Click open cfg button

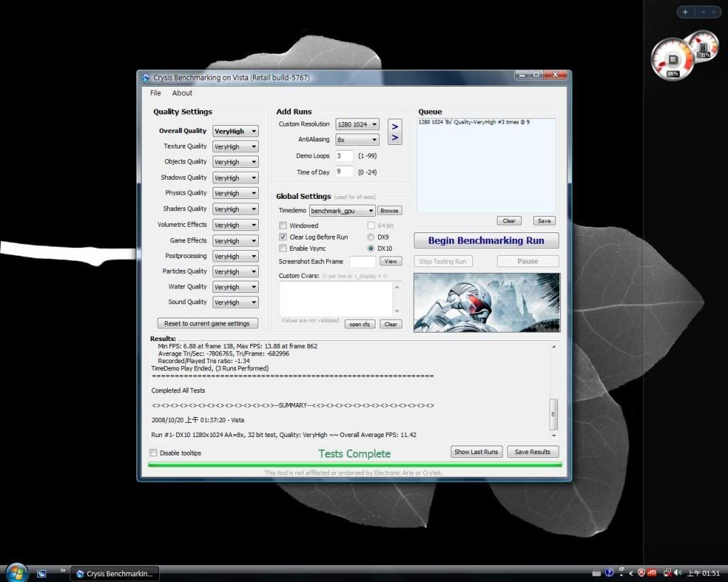coord(360,324)
